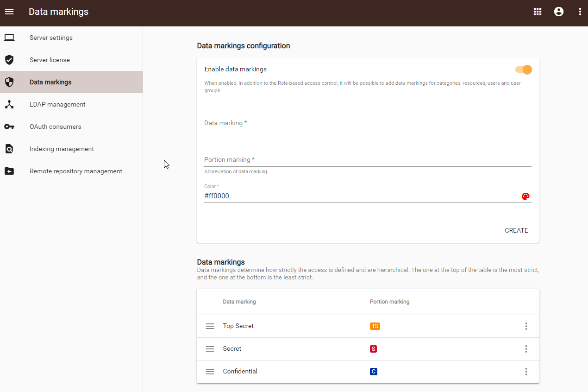Open the header vertical dots menu
Screen dimensions: 588x392
click(x=580, y=12)
